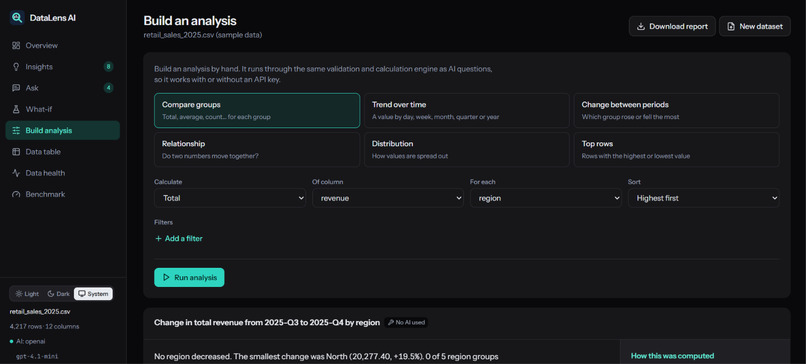Click the Insights badge showing 8
This screenshot has height=364, width=806.
coord(108,67)
